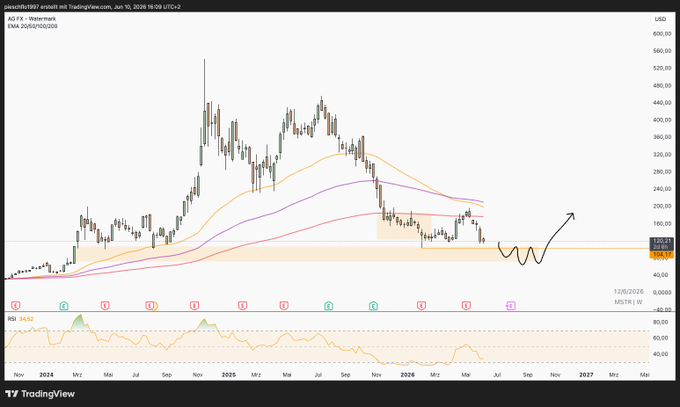
Task: Select the red earnings marker near May 2024
Action: (105, 306)
